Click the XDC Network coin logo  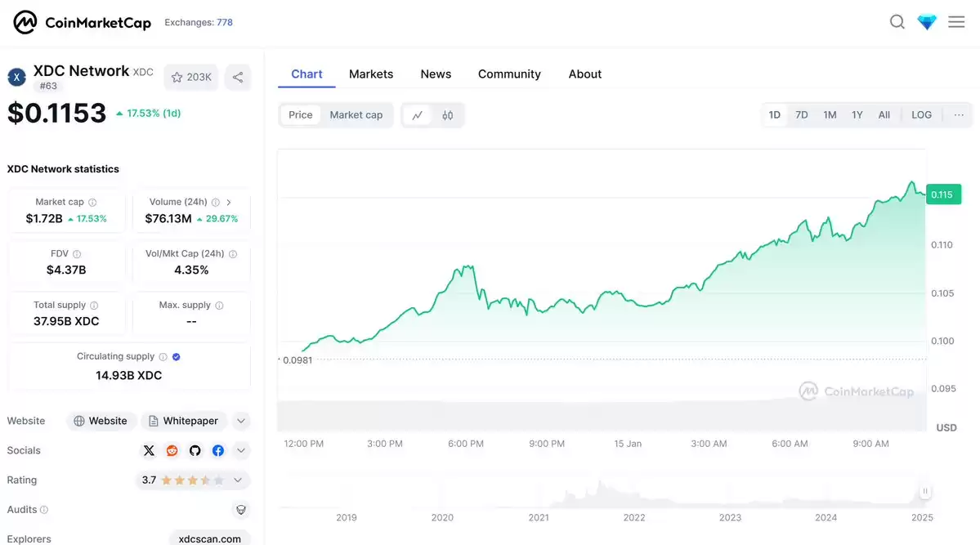(x=17, y=77)
